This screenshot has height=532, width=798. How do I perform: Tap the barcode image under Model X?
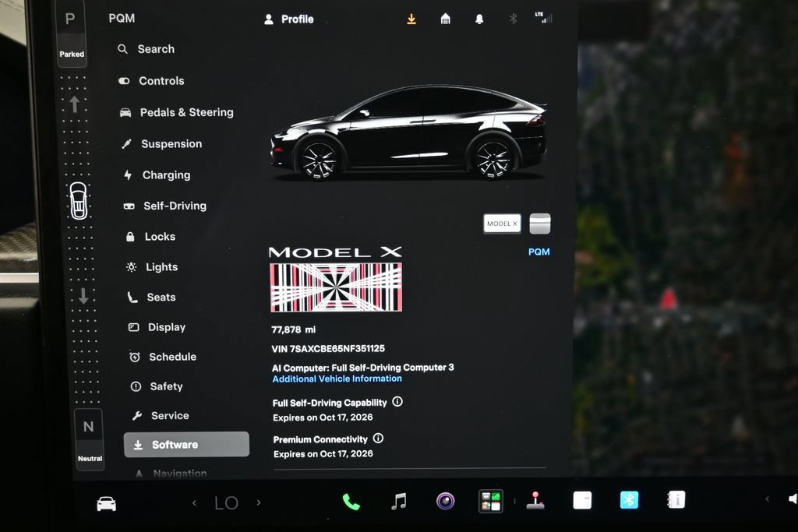click(x=337, y=287)
